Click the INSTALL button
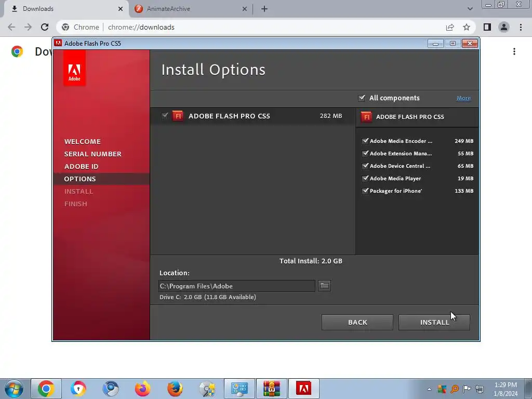 point(434,322)
